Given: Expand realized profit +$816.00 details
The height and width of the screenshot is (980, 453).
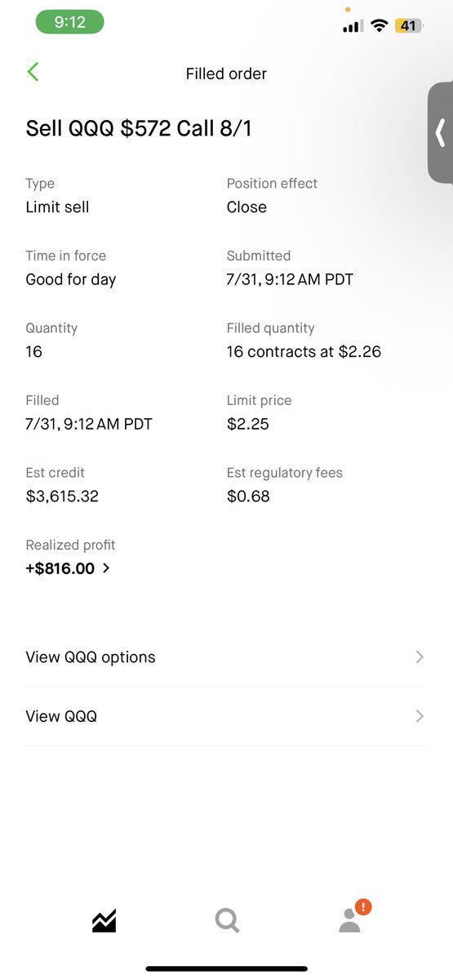Looking at the screenshot, I should [x=68, y=568].
